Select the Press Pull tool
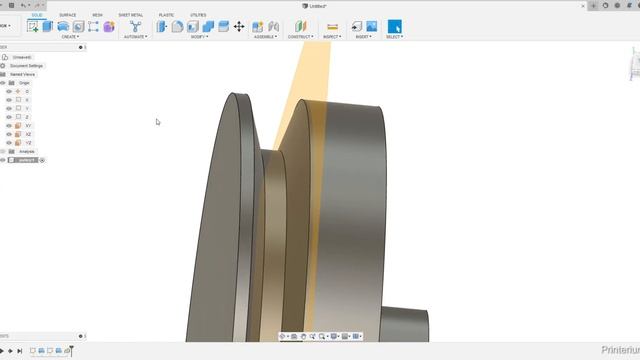Viewport: 640px width, 360px height. click(162, 27)
